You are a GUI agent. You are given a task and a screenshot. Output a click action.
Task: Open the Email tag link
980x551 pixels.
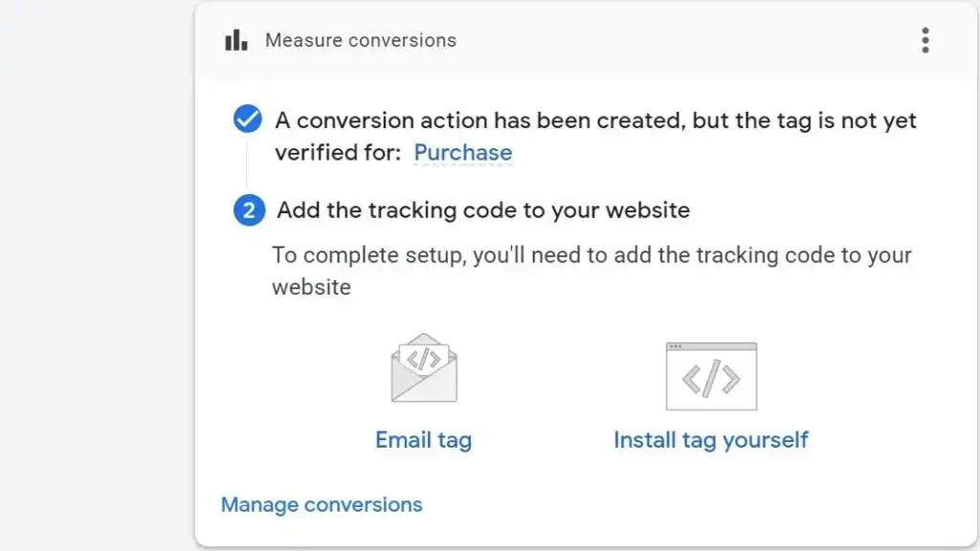point(423,440)
